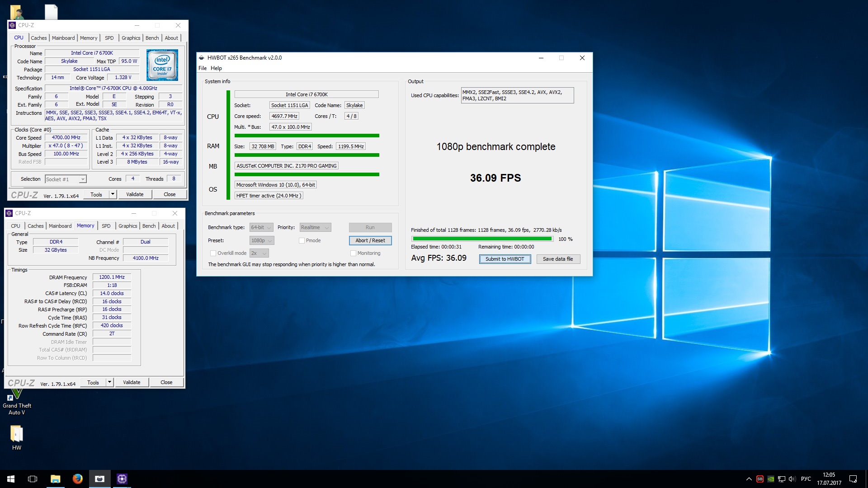Enable the Pmode checkbox
Viewport: 868px width, 488px height.
tap(302, 240)
